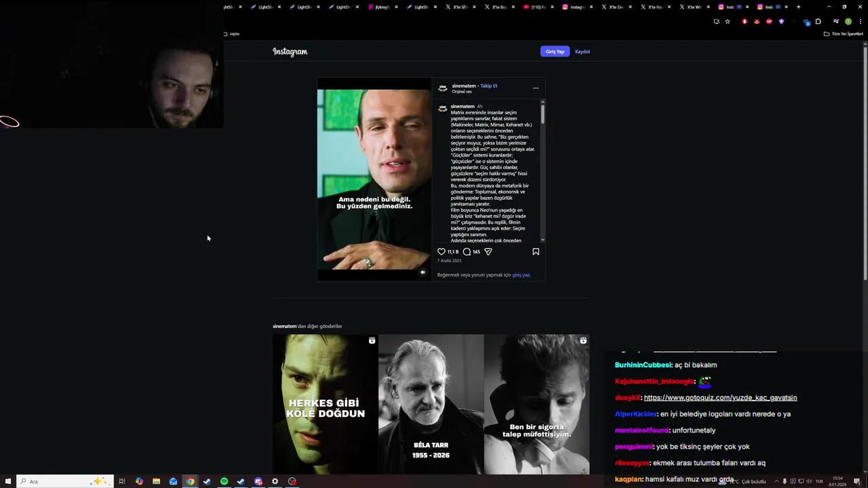The image size is (868, 488).
Task: Click BurhininCubbesi username in chat
Action: [x=643, y=365]
